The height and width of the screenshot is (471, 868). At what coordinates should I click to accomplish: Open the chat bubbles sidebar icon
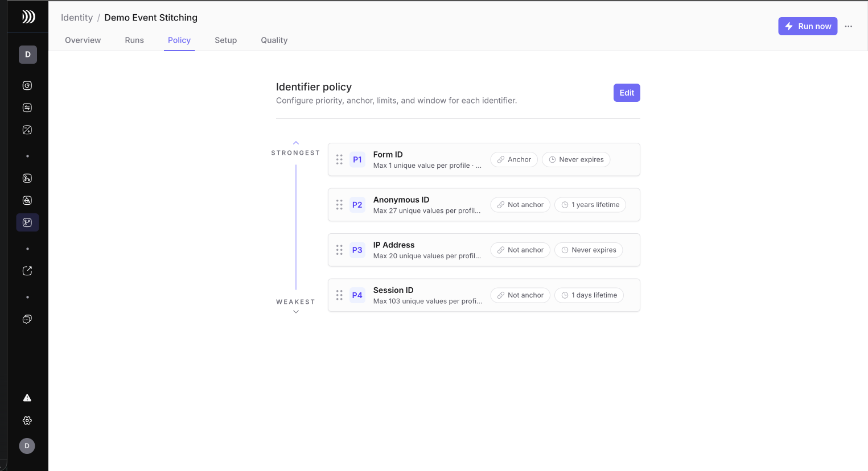pos(27,319)
